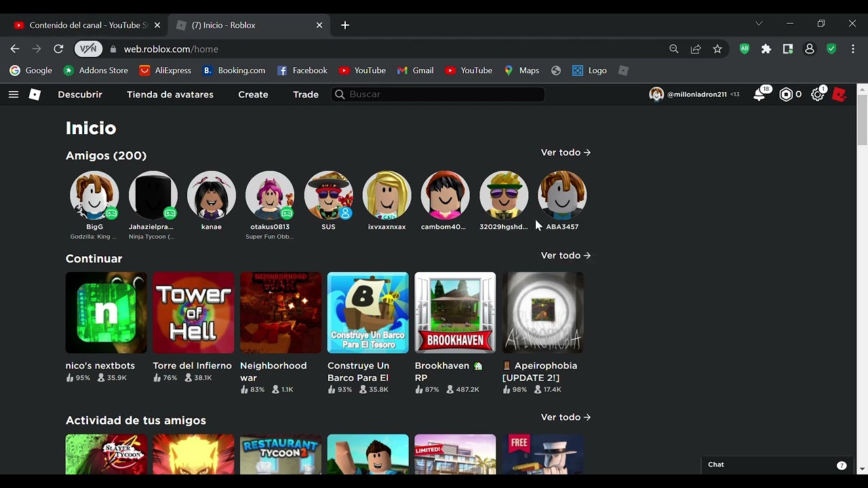This screenshot has height=488, width=868.
Task: Open the settings gear icon
Action: (x=818, y=95)
